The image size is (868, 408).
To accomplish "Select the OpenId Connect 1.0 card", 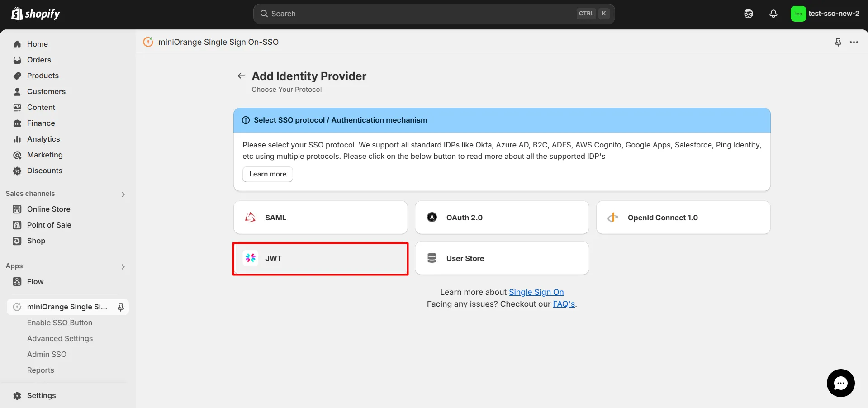I will pyautogui.click(x=683, y=218).
